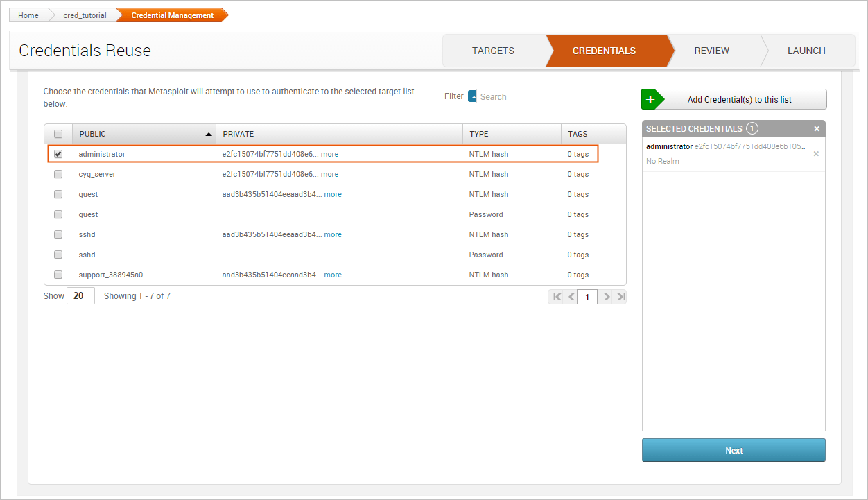The width and height of the screenshot is (868, 500).
Task: Remove administrator from selected credentials list
Action: click(x=816, y=154)
